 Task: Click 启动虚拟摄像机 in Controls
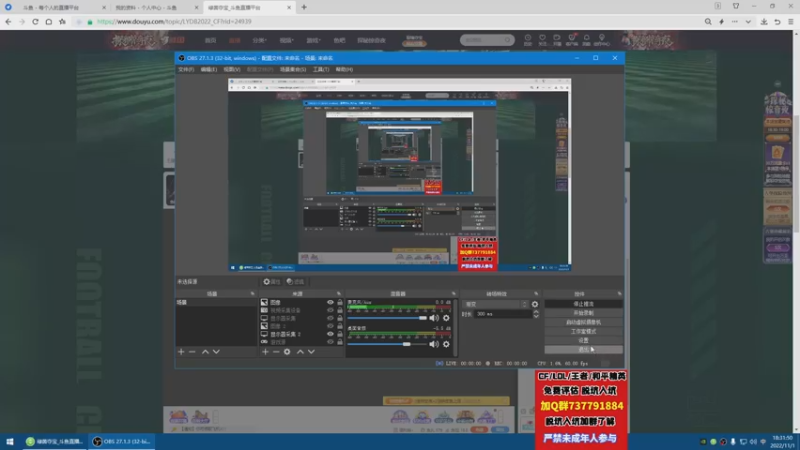coord(583,322)
